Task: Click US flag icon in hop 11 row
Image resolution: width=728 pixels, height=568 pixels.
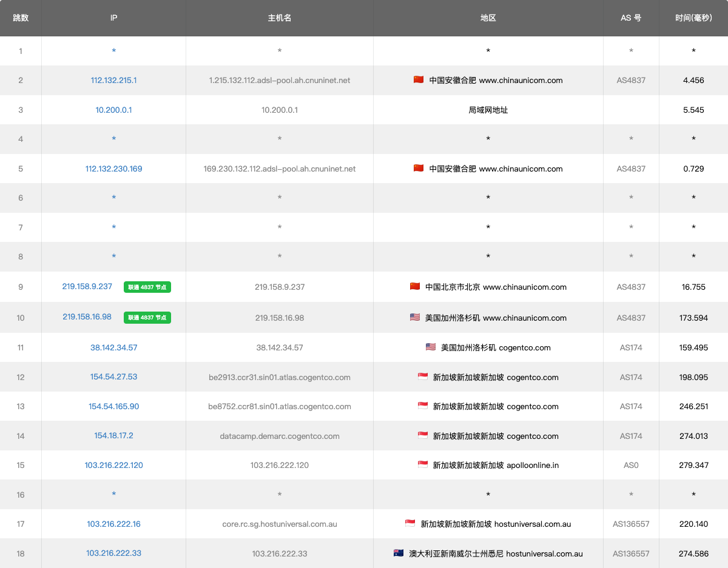Action: pos(431,347)
